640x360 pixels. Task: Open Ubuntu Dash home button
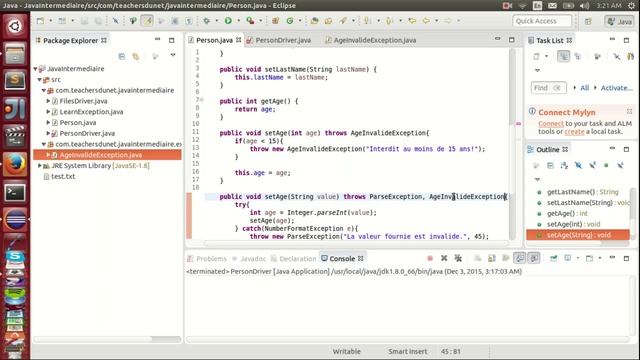(15, 26)
